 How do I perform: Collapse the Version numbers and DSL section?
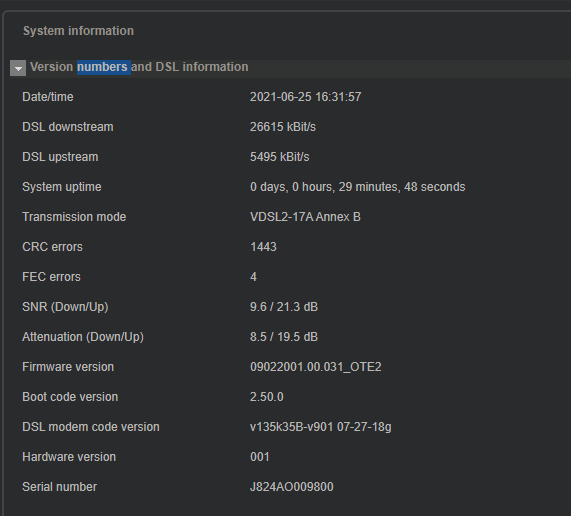click(x=18, y=68)
